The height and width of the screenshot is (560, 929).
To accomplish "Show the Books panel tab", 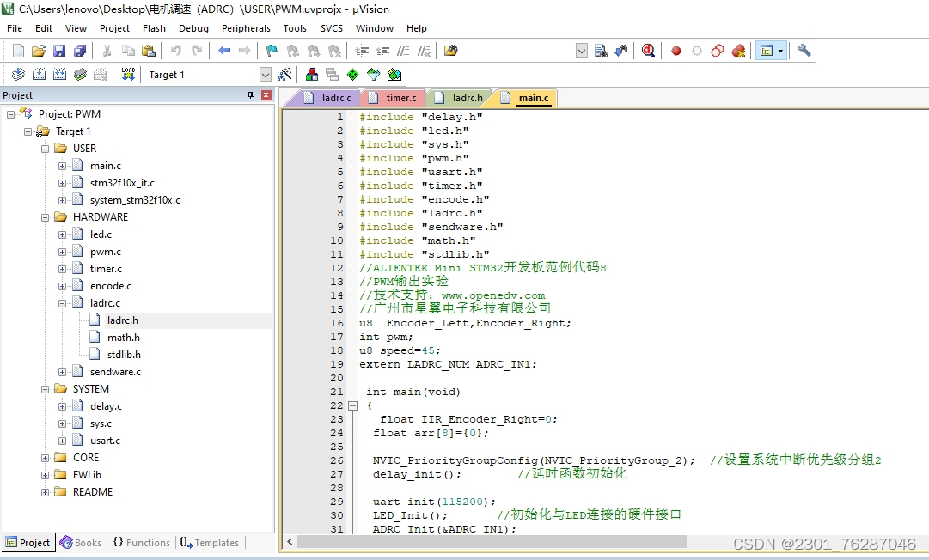I will (x=81, y=542).
